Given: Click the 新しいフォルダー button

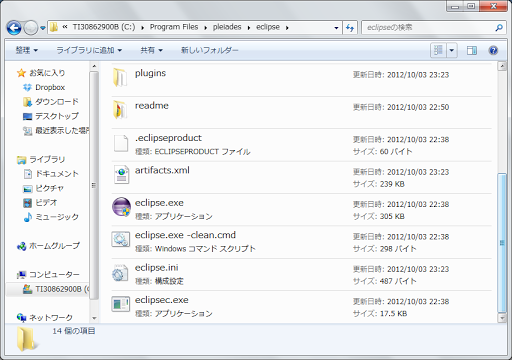Looking at the screenshot, I should (209, 50).
